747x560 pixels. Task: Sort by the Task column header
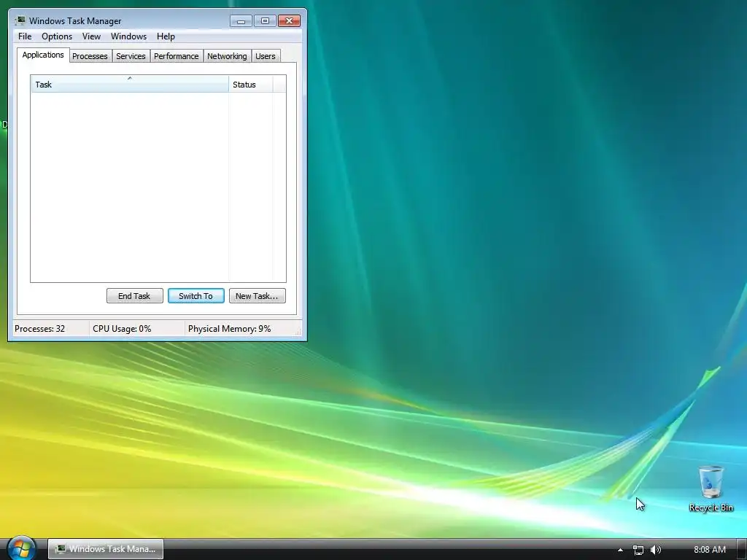click(x=130, y=85)
